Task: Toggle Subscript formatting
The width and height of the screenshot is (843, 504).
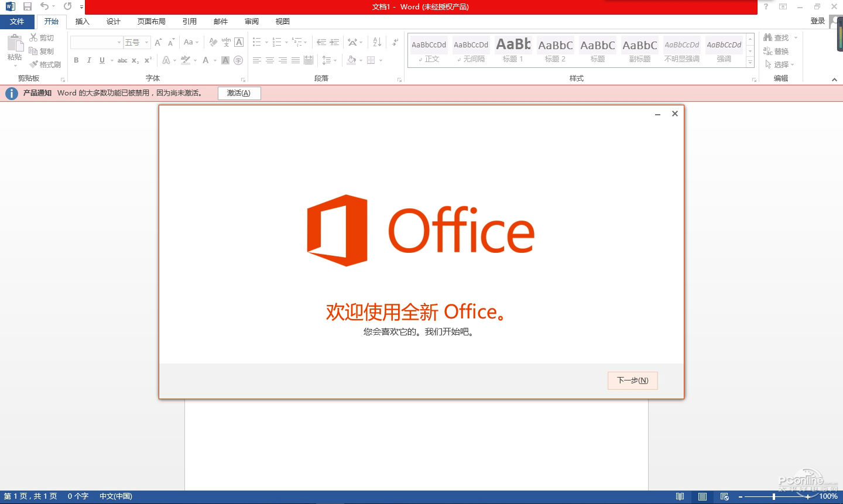Action: pos(135,60)
